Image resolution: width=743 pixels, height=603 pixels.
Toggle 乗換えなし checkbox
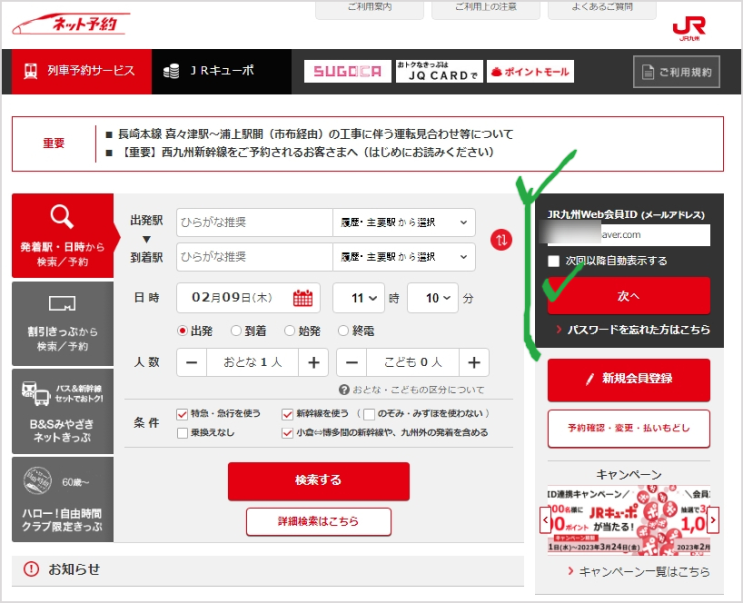point(182,433)
